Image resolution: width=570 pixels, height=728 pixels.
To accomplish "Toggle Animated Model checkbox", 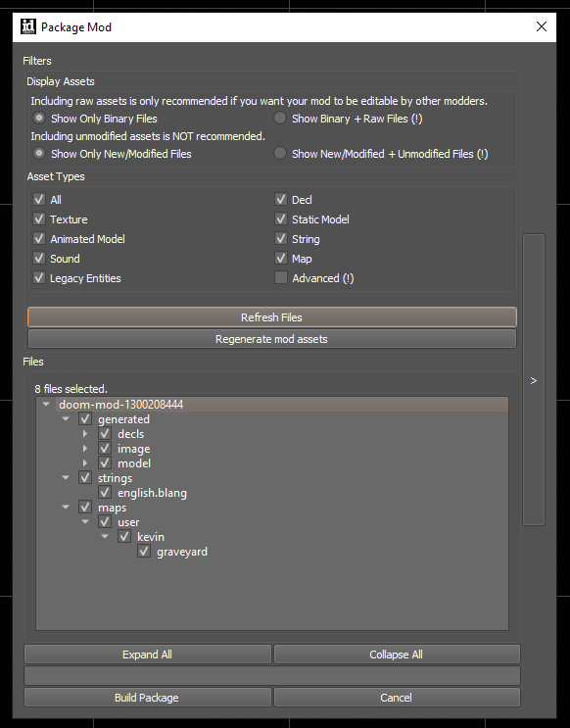I will point(39,239).
